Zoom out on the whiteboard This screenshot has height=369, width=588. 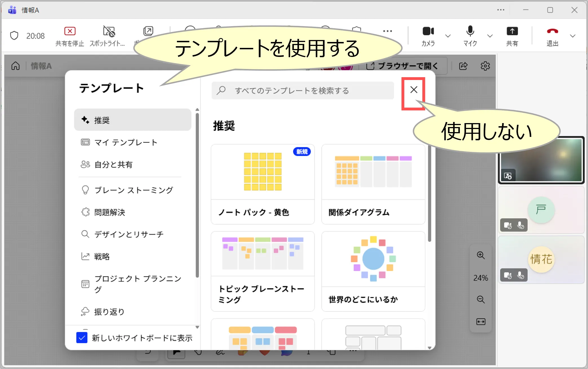[481, 299]
